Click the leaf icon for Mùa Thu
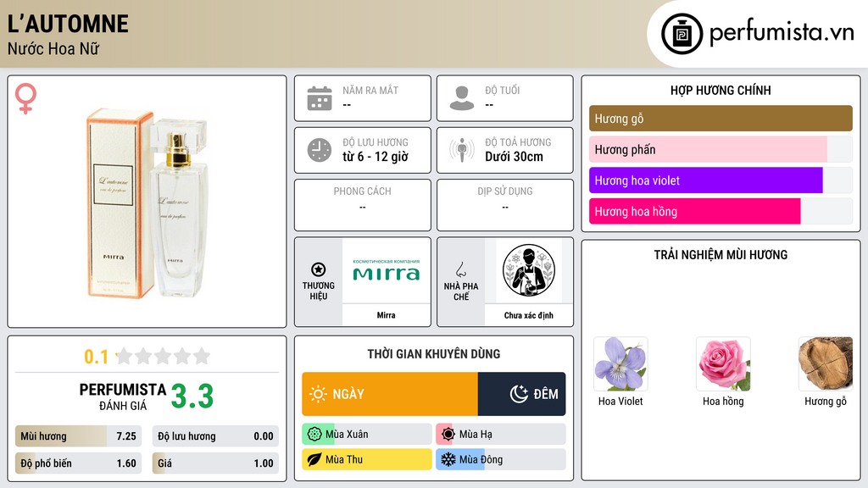 [x=314, y=459]
